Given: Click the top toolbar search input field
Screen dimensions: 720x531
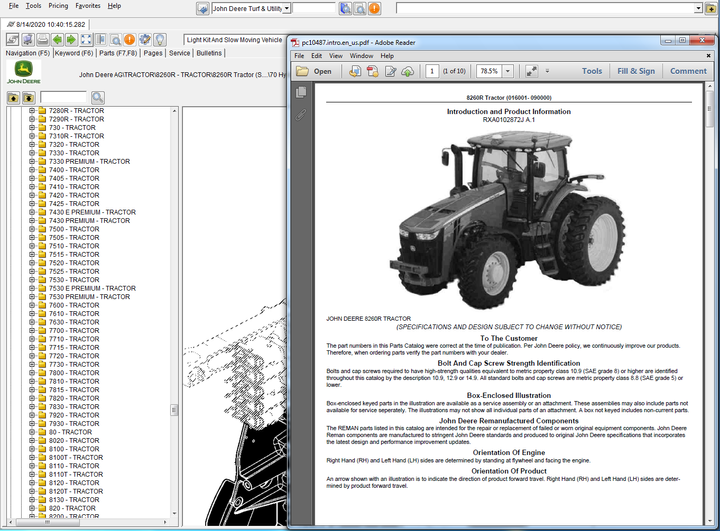Looking at the screenshot, I should (314, 8).
